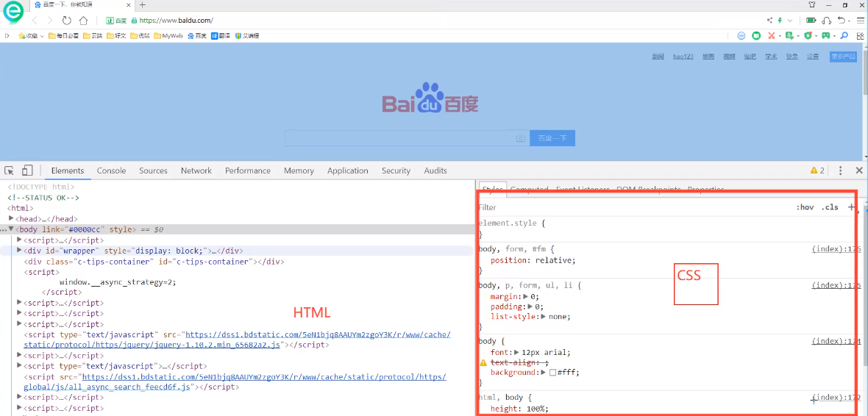Image resolution: width=868 pixels, height=416 pixels.
Task: Expand the div id wrapper node
Action: [x=19, y=250]
